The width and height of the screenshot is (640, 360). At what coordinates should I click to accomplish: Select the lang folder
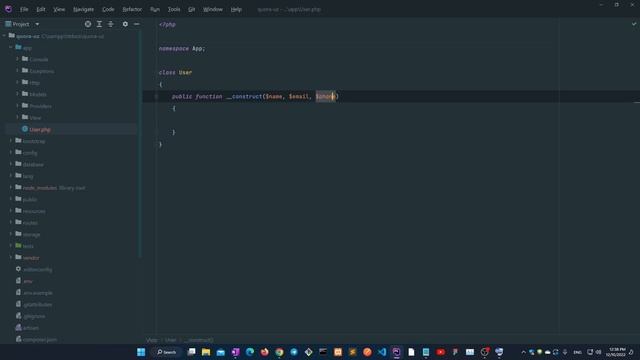click(x=28, y=176)
